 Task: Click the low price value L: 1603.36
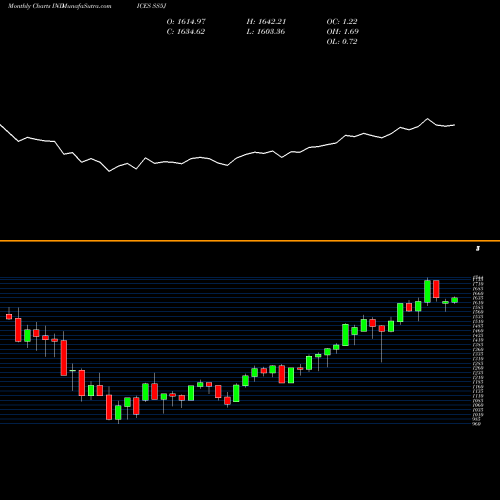point(266,32)
